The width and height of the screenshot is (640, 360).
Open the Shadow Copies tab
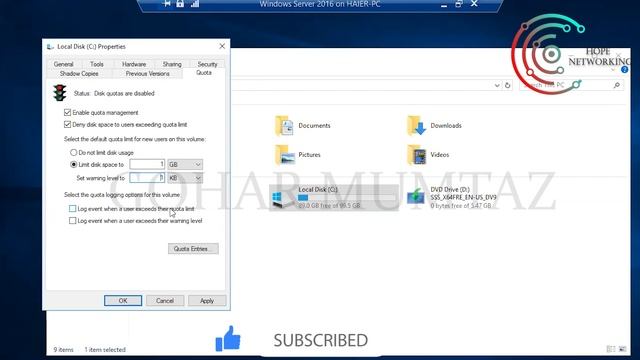79,73
